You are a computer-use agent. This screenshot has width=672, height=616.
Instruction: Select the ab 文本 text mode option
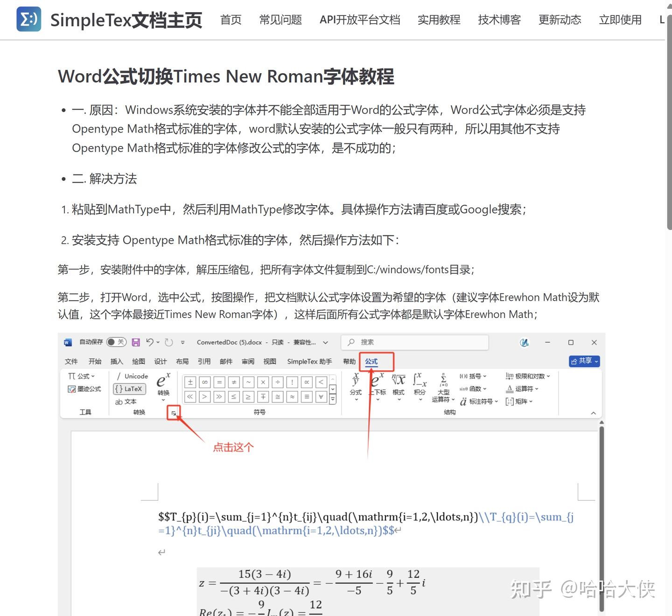[x=126, y=401]
